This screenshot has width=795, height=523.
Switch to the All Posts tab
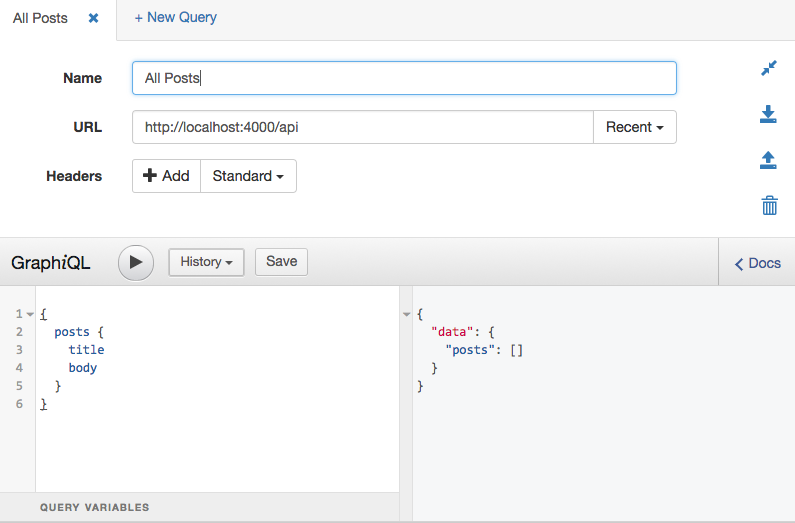pos(40,18)
